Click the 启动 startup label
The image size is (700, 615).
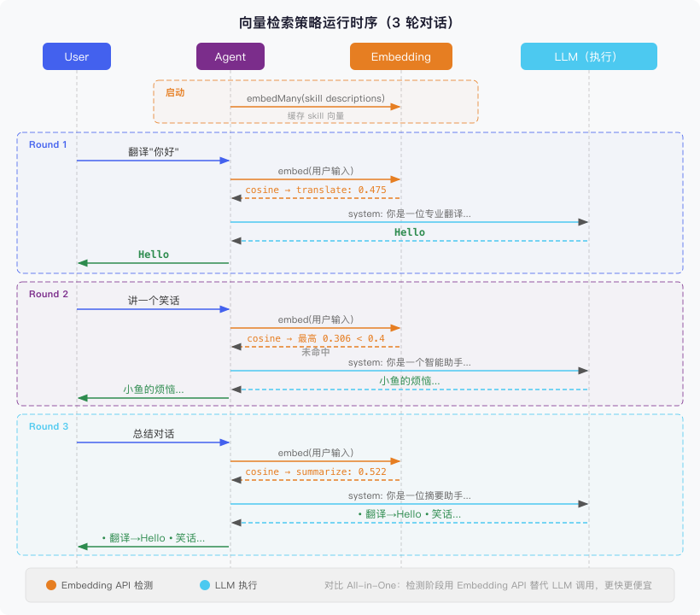point(173,92)
